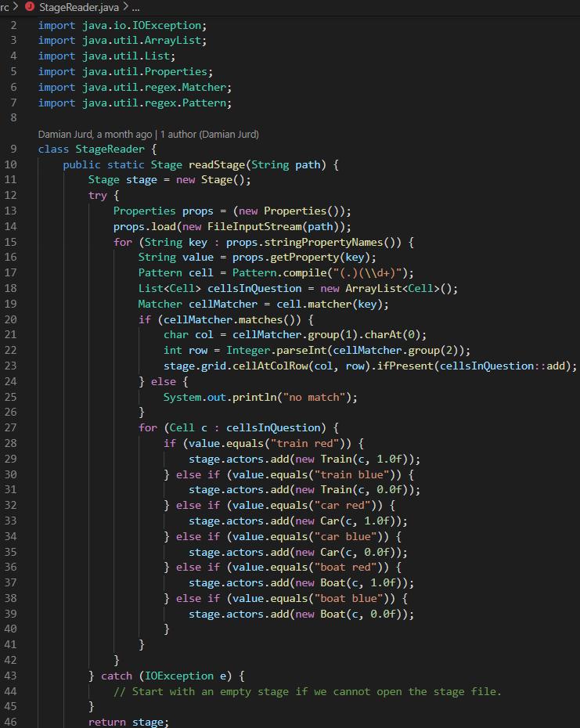580x728 pixels.
Task: Click line number 27 in the gutter
Action: (10, 427)
